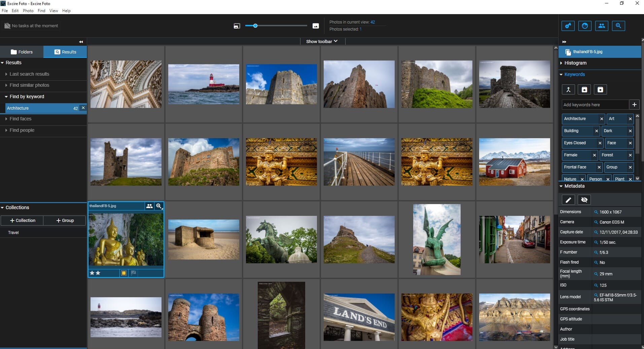Search by ISO 125 magnifier
Image resolution: width=644 pixels, height=349 pixels.
[x=596, y=285]
